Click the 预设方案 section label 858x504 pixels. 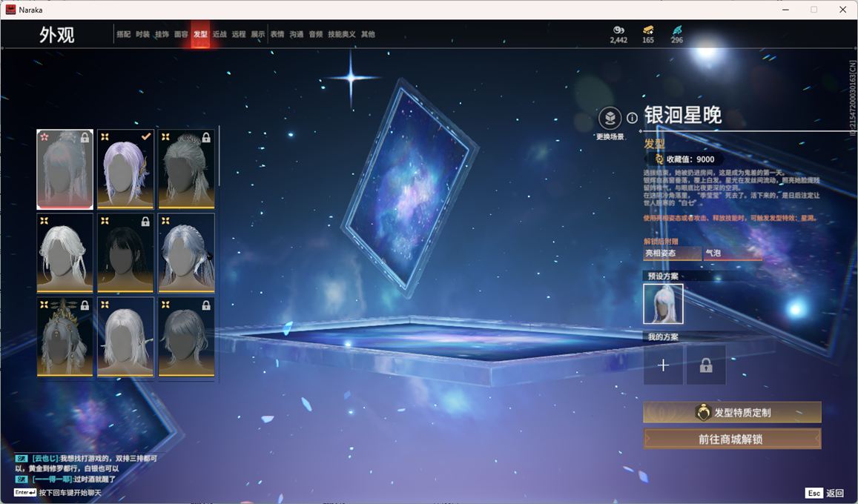point(663,276)
